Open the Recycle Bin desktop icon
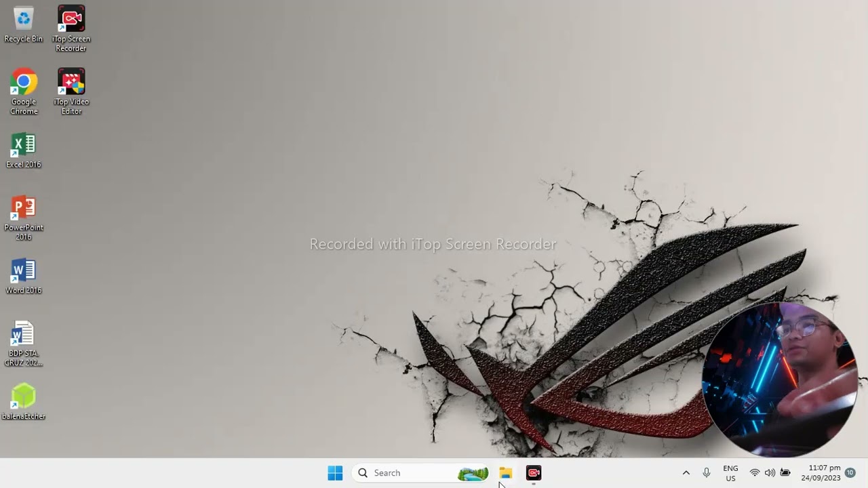Screen dimensions: 868x488 [23, 26]
